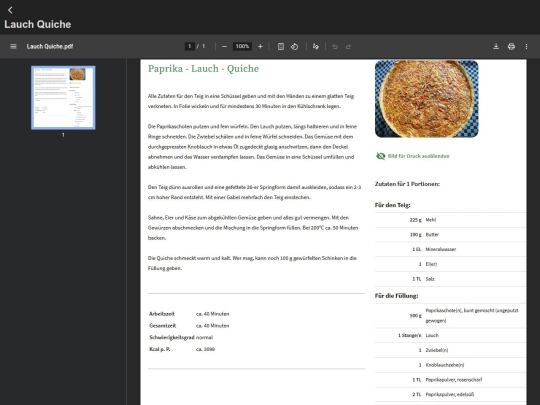Click the '1 Ei(er)' ingredient row
This screenshot has height=405, width=540.
point(450,264)
